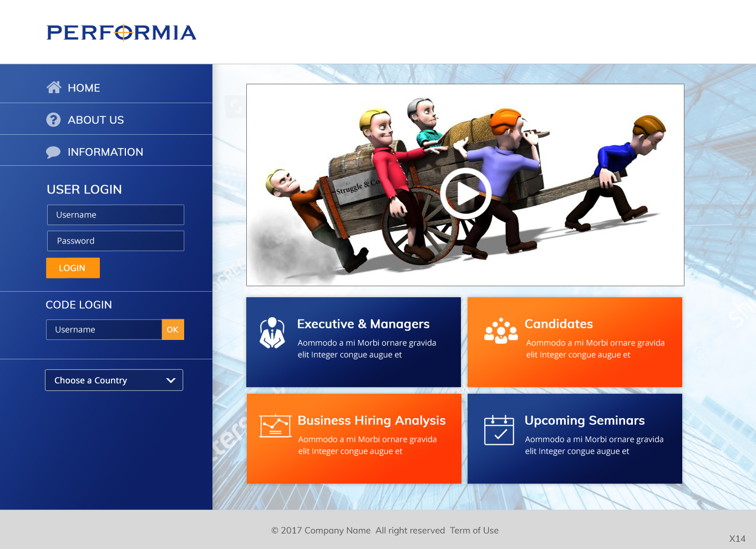This screenshot has height=549, width=756.
Task: Open the INFORMATION menu item
Action: 106,151
